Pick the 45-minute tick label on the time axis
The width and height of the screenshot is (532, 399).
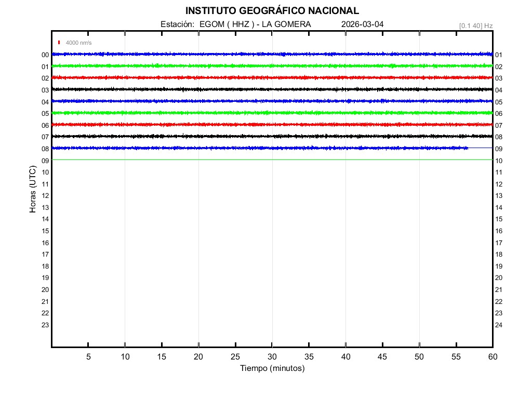382,356
